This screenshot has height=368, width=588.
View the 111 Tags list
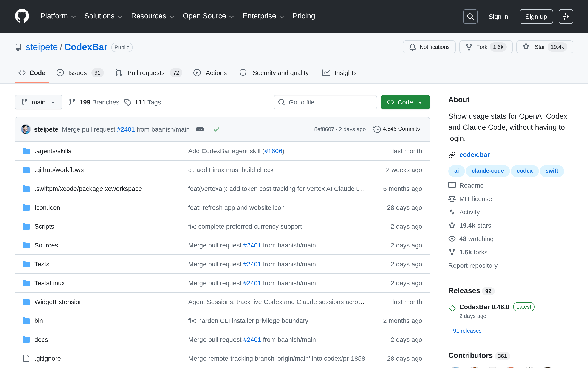143,102
